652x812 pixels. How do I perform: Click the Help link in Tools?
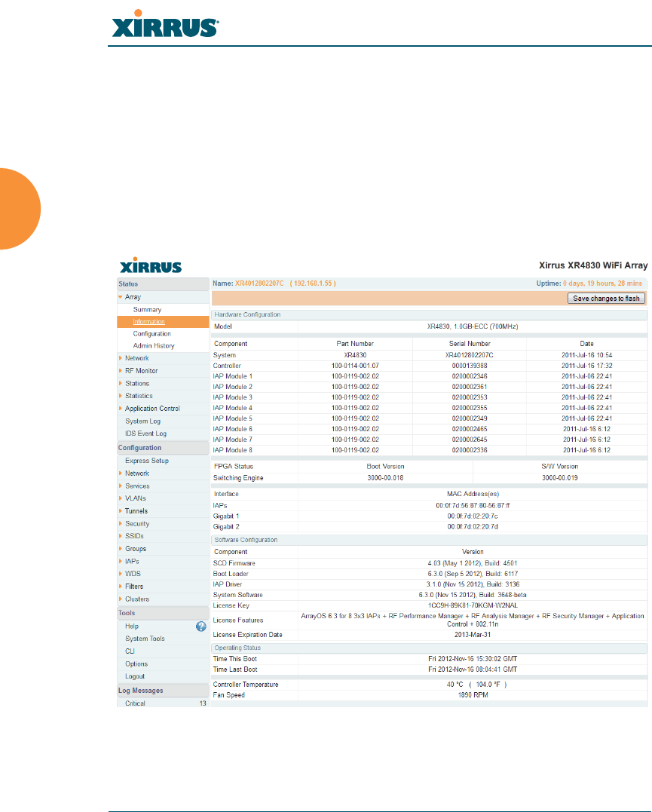pos(132,627)
